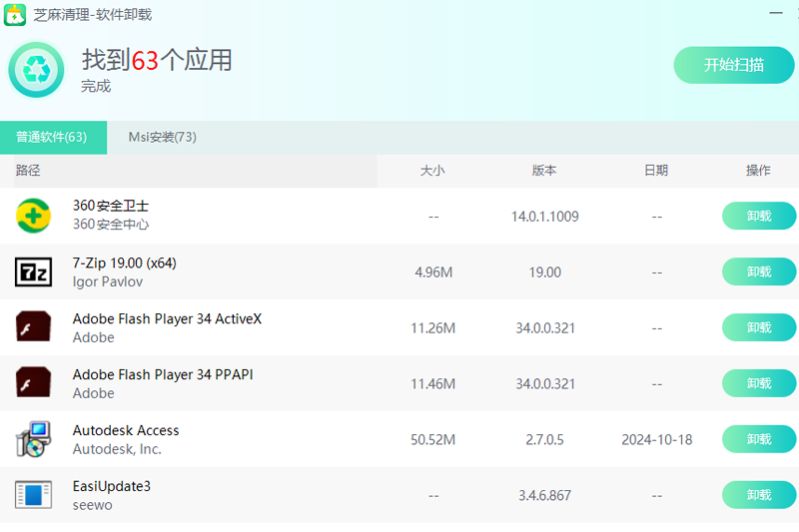Select the Adobe Flash Player ActiveX icon

point(33,327)
